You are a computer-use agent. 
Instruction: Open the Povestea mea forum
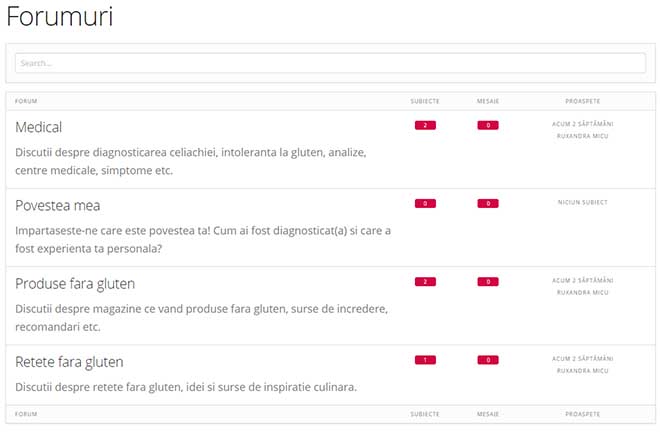58,205
